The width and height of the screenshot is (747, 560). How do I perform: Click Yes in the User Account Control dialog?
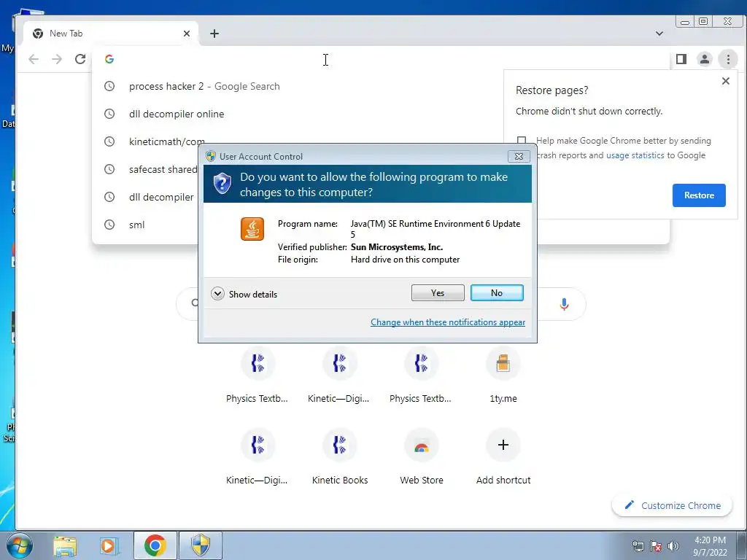pyautogui.click(x=438, y=293)
